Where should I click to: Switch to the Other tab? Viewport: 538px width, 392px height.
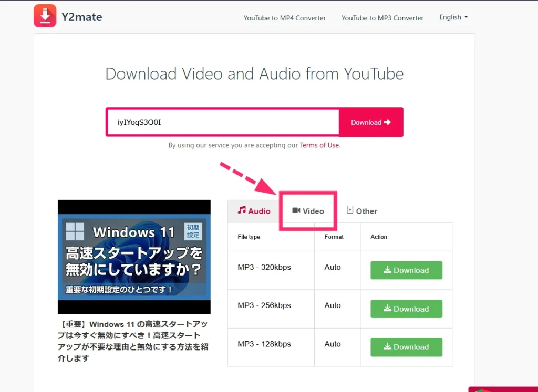(x=362, y=211)
